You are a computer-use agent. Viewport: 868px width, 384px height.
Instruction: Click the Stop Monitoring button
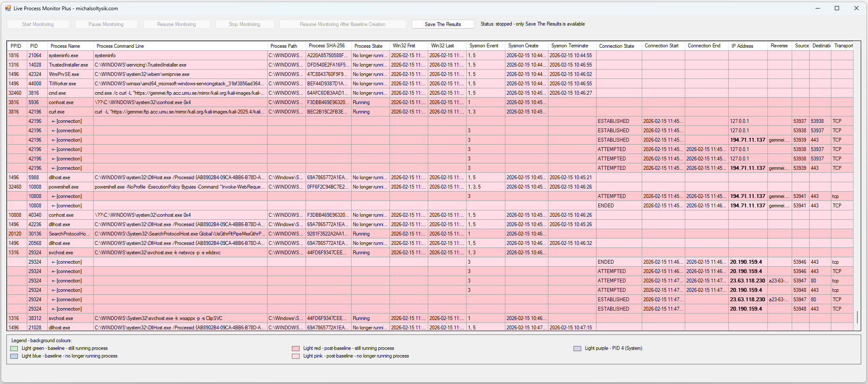[245, 24]
